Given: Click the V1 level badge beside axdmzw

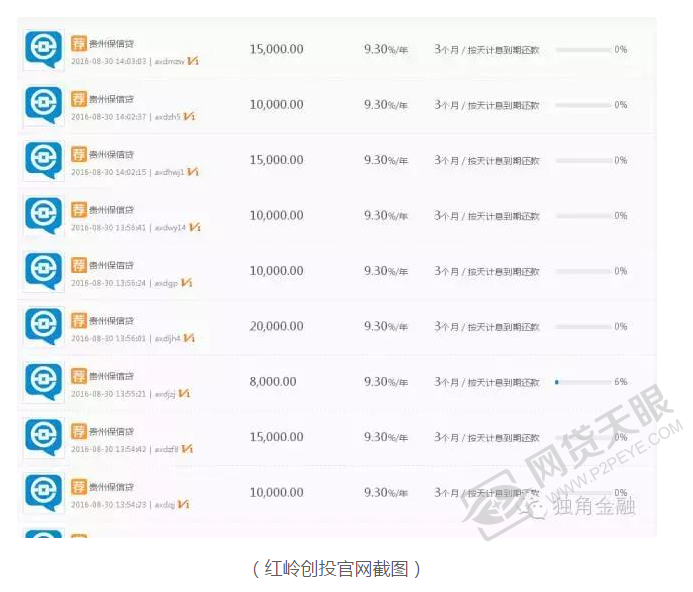Looking at the screenshot, I should click(x=193, y=61).
